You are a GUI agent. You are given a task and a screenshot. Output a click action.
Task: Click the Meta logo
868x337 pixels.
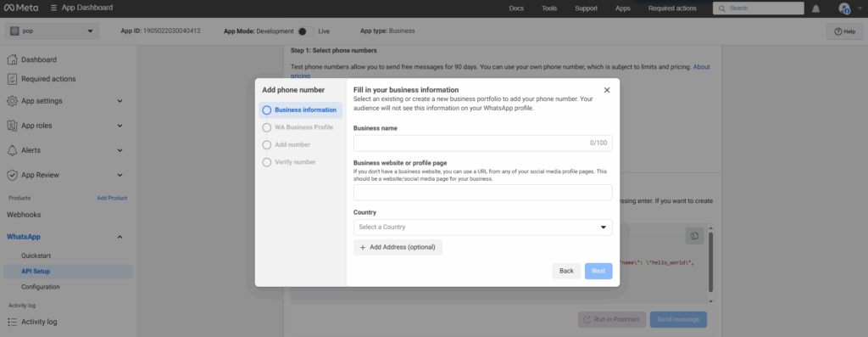[x=22, y=8]
